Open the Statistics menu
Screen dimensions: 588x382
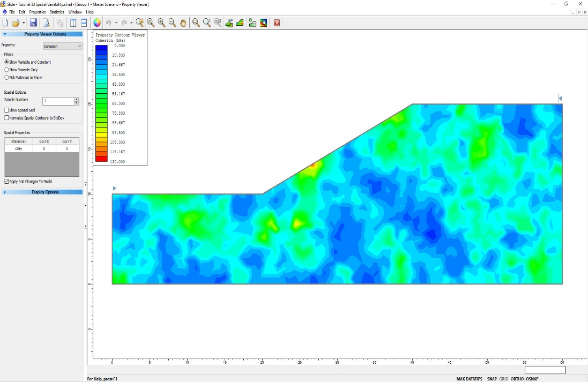tap(57, 12)
